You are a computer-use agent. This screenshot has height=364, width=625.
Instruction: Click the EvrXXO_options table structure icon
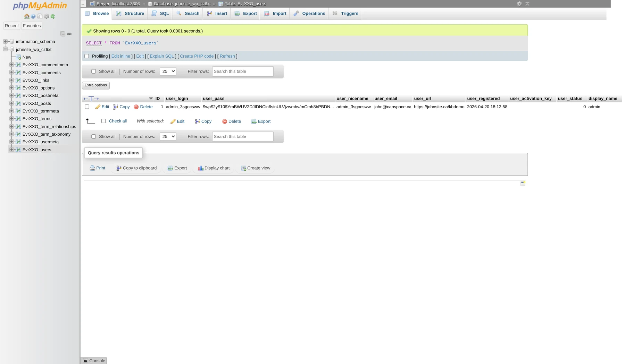pyautogui.click(x=18, y=88)
